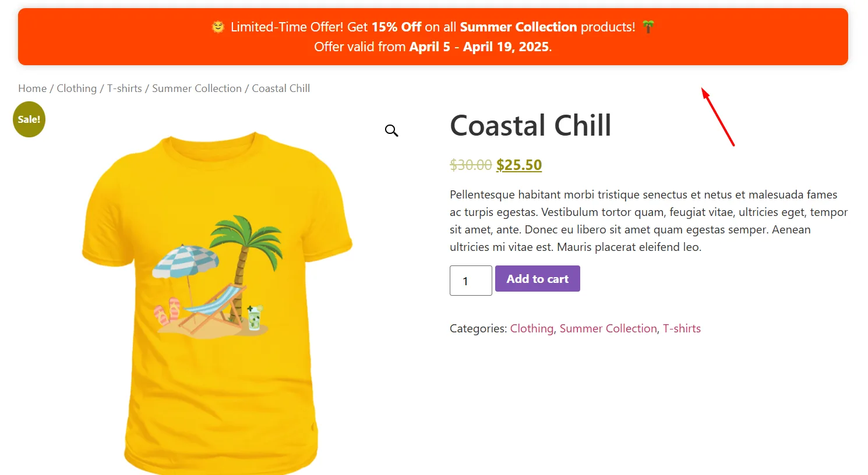Click Coastal Chill at the breadcrumb end
The image size is (868, 475).
281,88
